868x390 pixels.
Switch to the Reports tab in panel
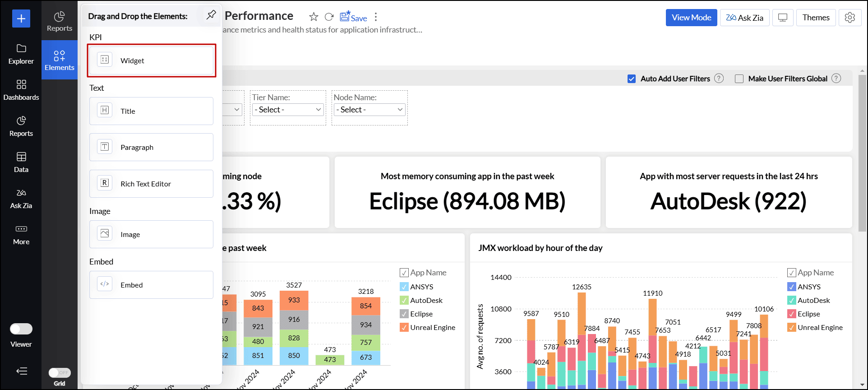tap(60, 22)
